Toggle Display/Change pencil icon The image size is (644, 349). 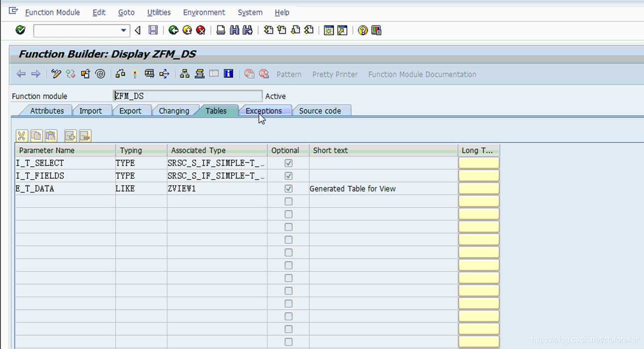[x=56, y=74]
